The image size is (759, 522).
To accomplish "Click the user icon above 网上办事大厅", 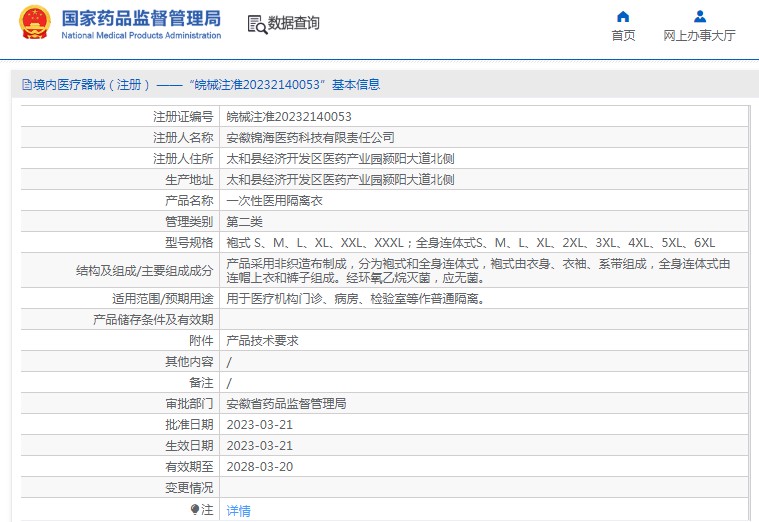I will pyautogui.click(x=699, y=17).
